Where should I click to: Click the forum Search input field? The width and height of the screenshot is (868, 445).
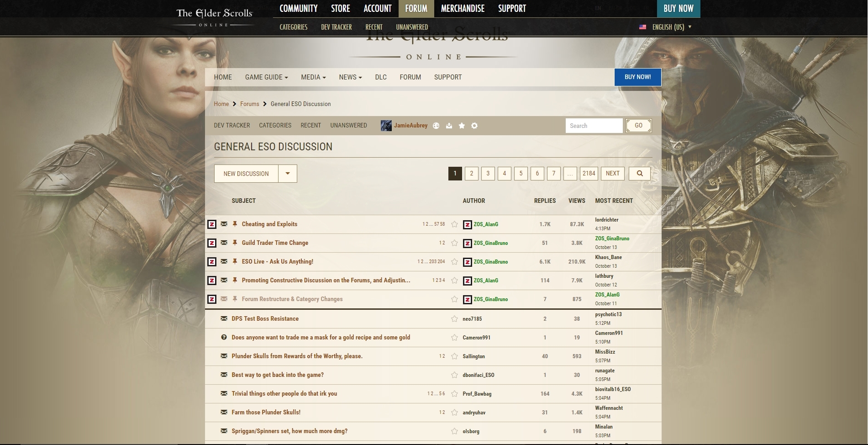pos(594,126)
